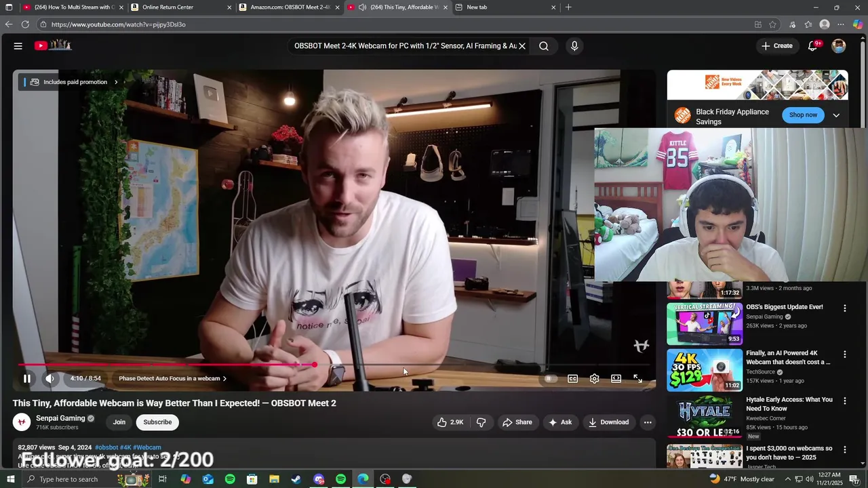Open options for 'Finally, an AI Powered 4K' video

(x=845, y=354)
